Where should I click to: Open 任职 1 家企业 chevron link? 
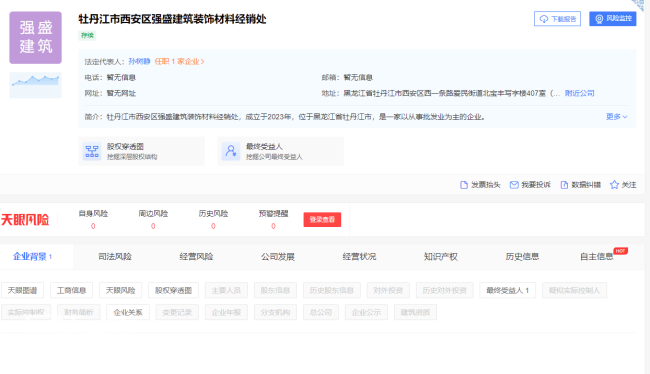(x=179, y=61)
